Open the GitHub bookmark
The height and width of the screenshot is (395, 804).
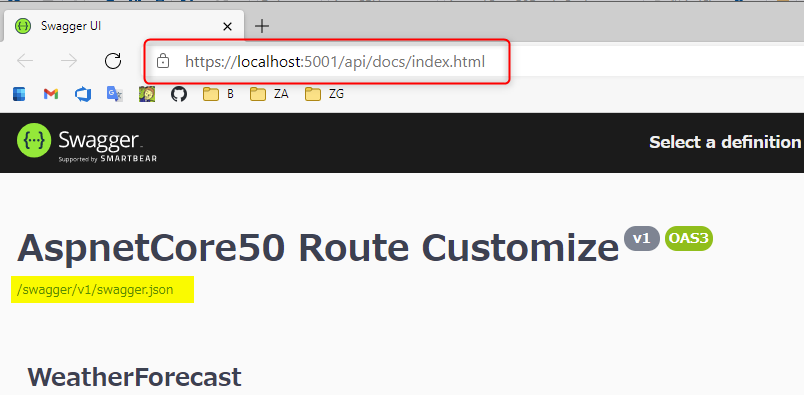179,94
